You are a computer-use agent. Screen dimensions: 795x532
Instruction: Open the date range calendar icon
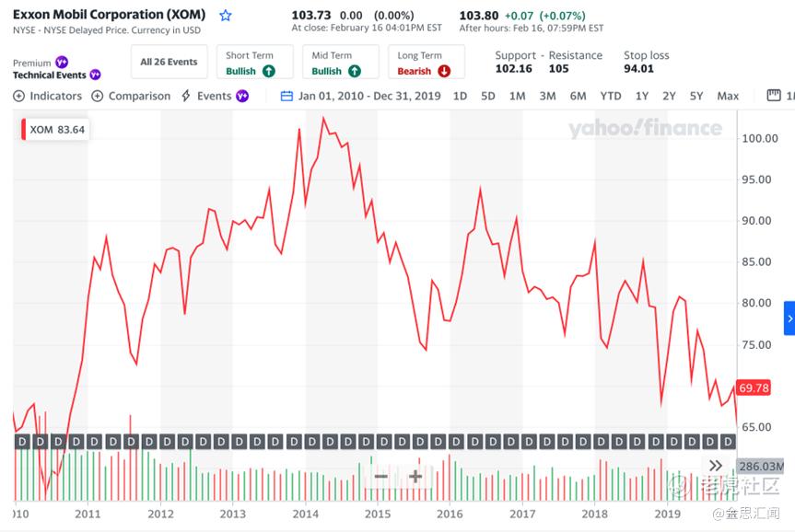pos(286,97)
